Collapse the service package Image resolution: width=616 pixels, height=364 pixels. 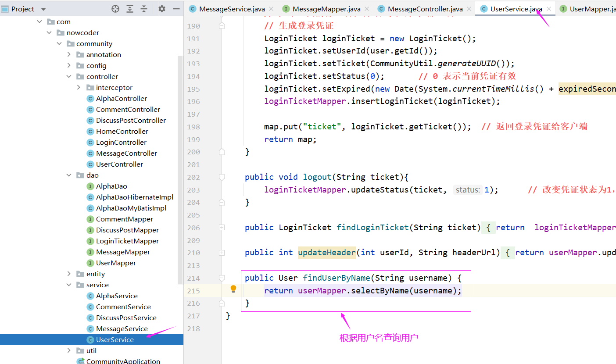pos(69,285)
